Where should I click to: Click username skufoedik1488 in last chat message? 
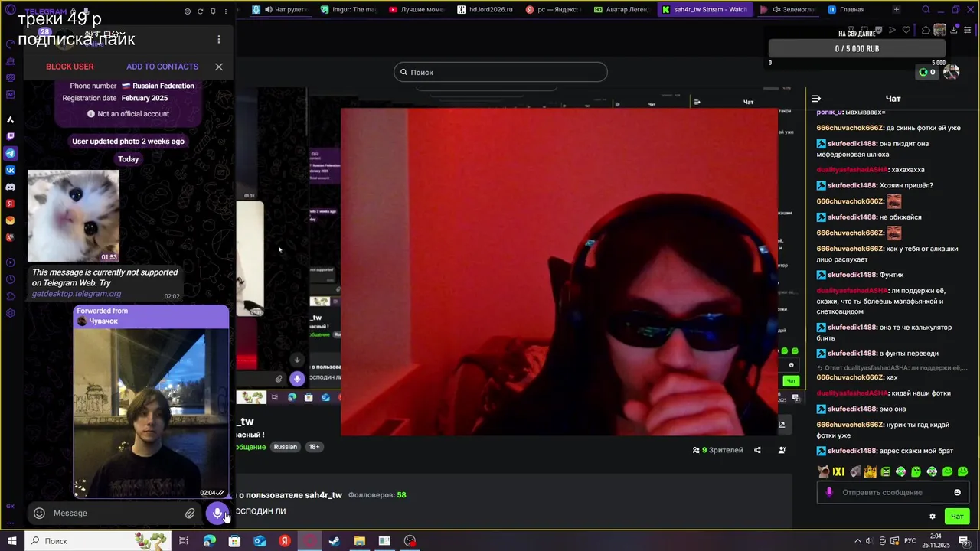tap(852, 451)
